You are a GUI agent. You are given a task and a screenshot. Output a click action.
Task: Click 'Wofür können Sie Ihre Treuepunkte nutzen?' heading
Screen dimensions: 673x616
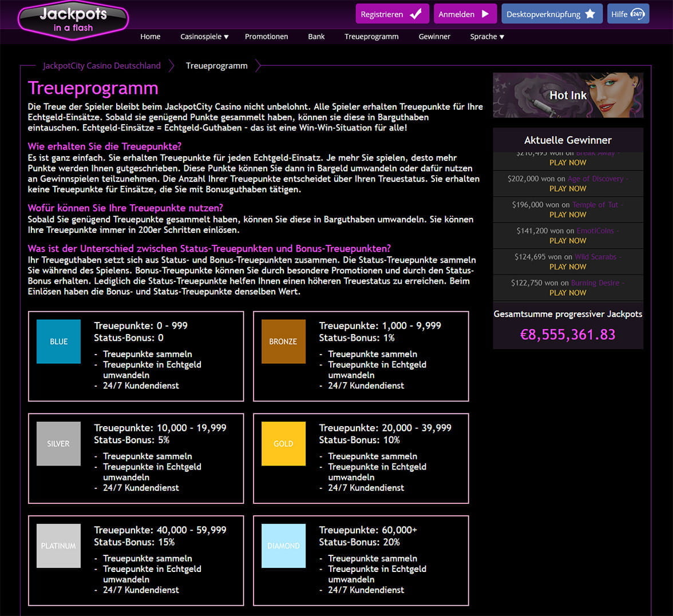125,208
